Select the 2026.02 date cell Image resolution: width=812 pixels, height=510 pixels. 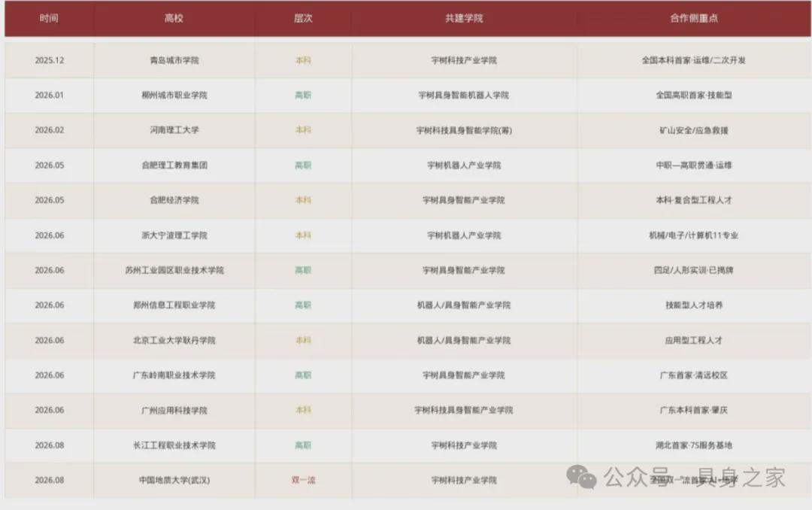(x=49, y=130)
